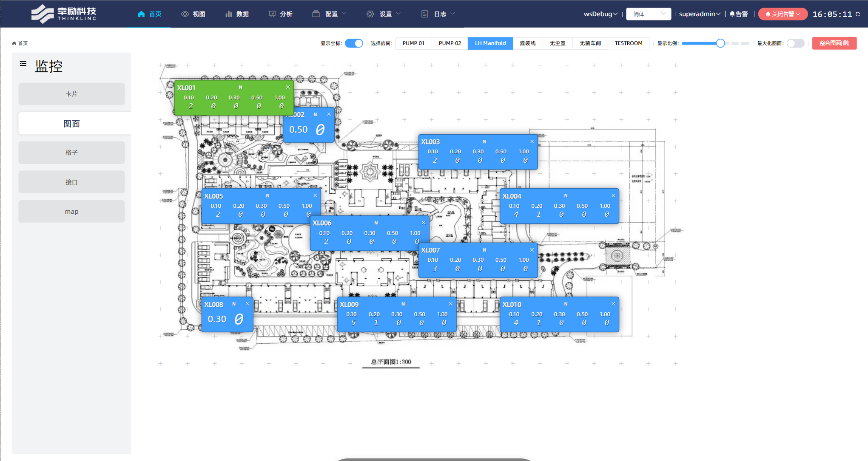
Task: Click the hamburger menu icon beside 监控
Action: pos(23,64)
